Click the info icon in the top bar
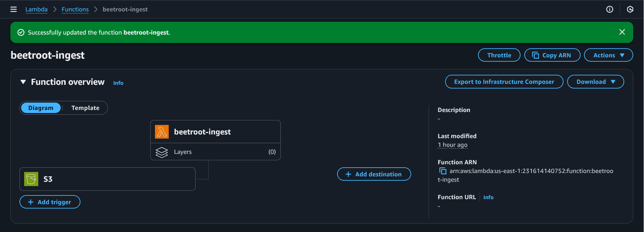The height and width of the screenshot is (232, 644). 609,9
